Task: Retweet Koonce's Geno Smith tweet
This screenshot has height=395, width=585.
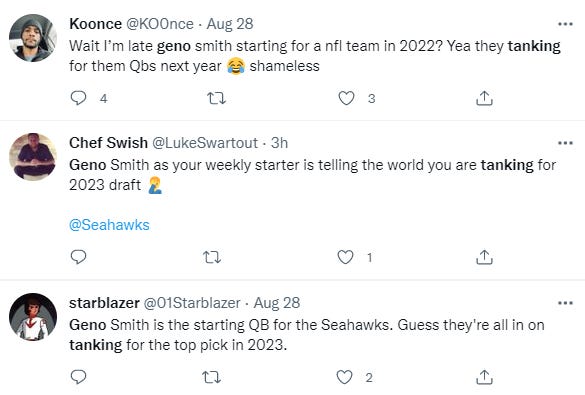Action: point(216,98)
